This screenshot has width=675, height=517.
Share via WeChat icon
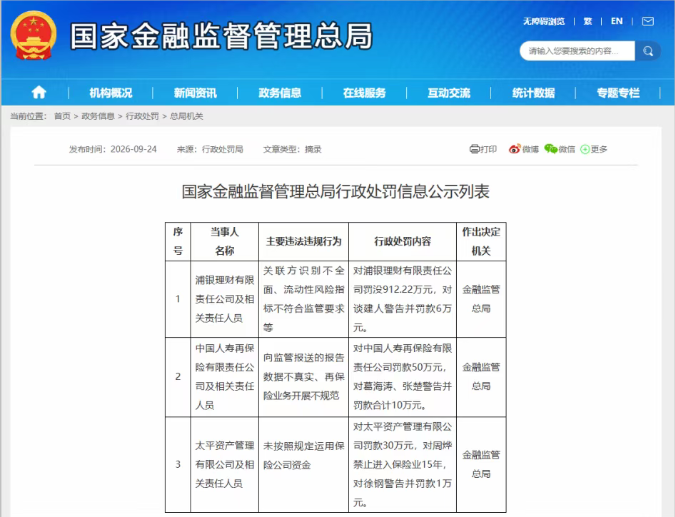point(551,149)
